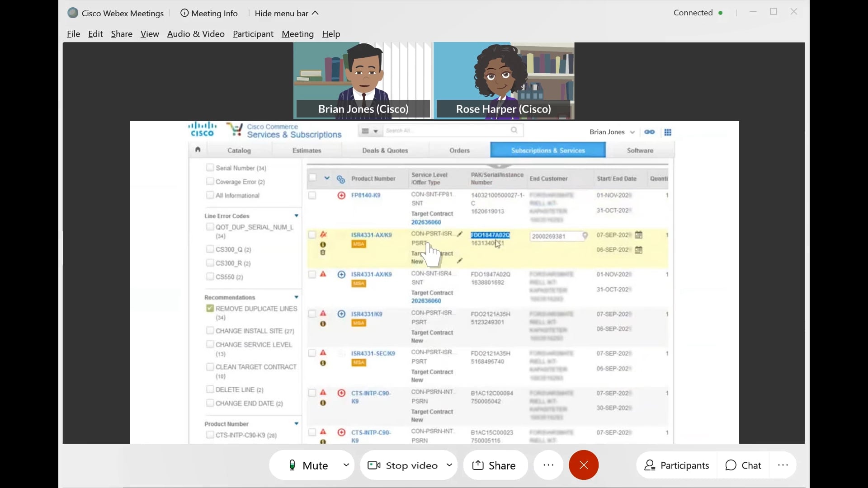The width and height of the screenshot is (868, 488).
Task: Open Meeting Info panel
Action: click(x=209, y=13)
